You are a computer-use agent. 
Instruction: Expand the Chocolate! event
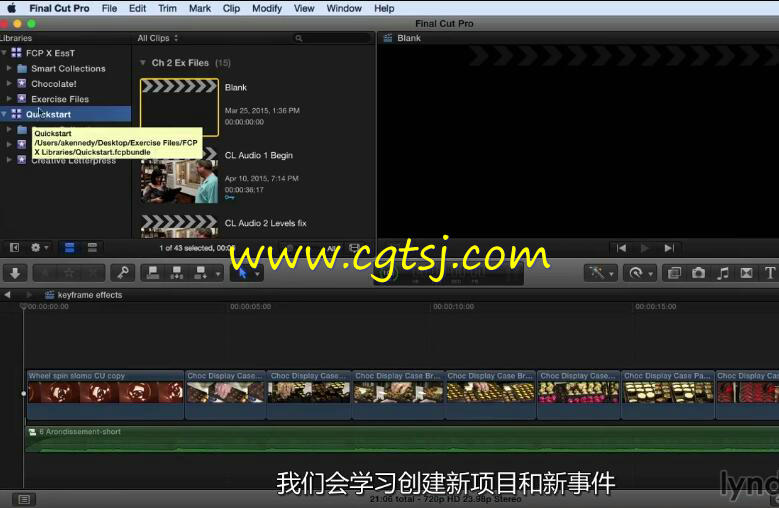[9, 83]
